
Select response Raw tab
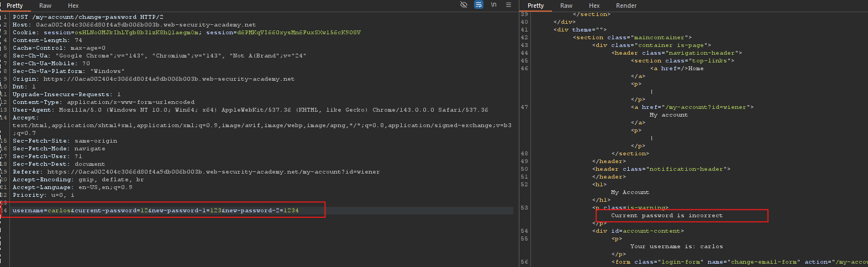coord(566,6)
